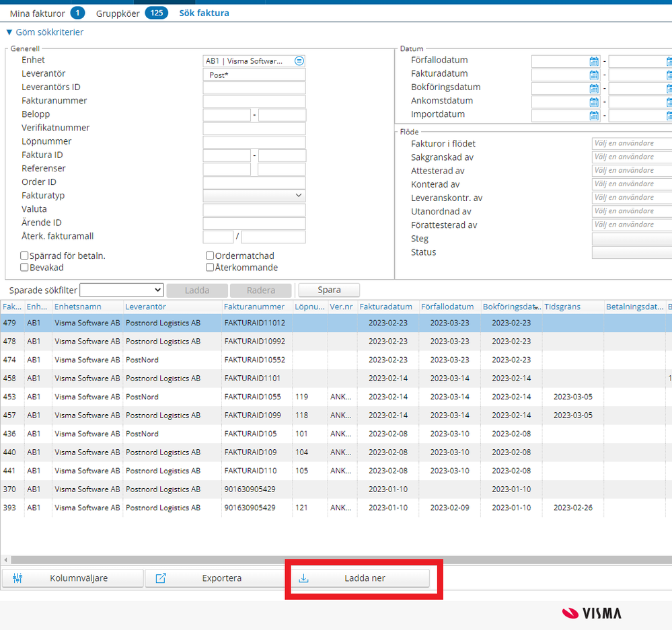Open the Status dropdown
The width and height of the screenshot is (672, 630).
[632, 252]
